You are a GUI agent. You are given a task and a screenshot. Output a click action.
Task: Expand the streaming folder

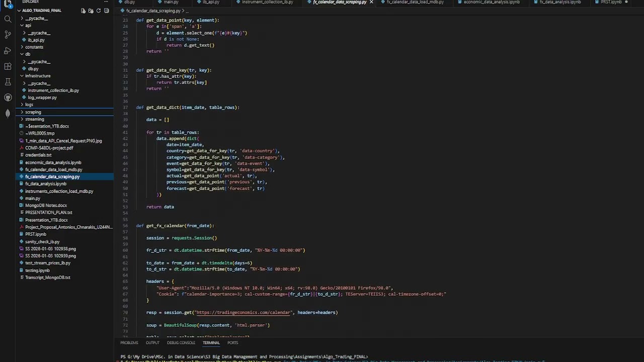[x=34, y=119]
